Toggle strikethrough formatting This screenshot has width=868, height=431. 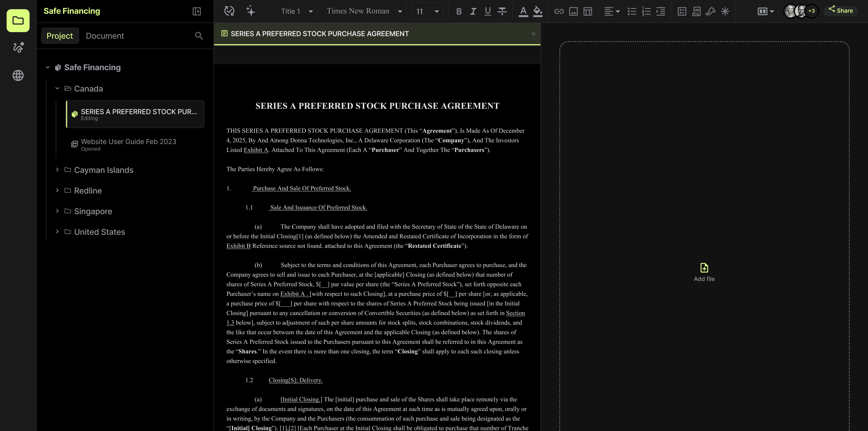[x=502, y=11]
